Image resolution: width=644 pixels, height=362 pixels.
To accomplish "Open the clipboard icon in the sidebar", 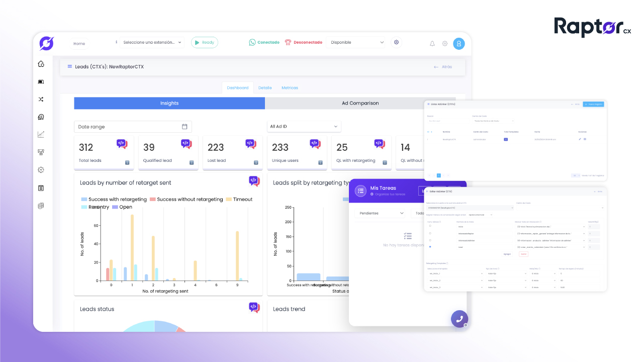I will (41, 188).
